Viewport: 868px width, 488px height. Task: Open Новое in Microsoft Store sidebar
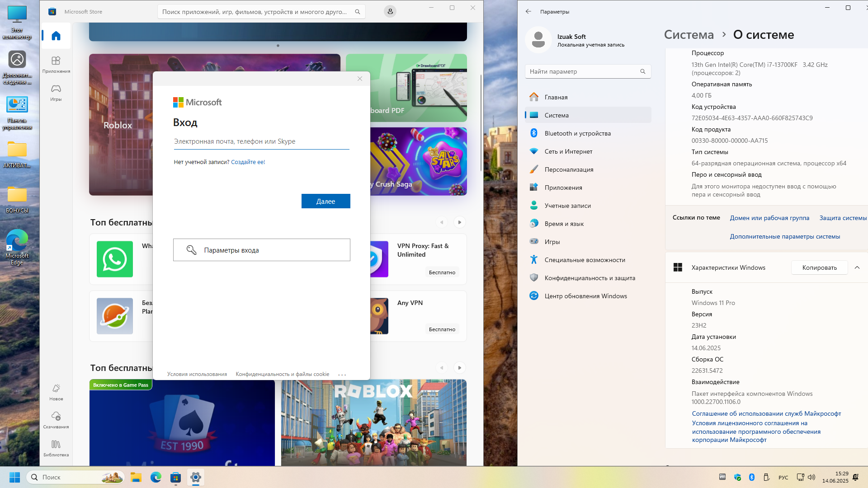point(56,392)
